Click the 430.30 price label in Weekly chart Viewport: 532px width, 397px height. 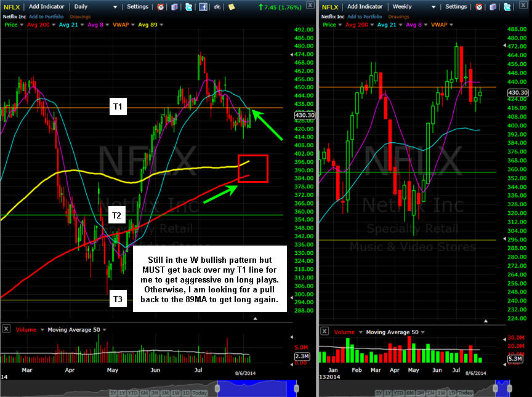518,92
